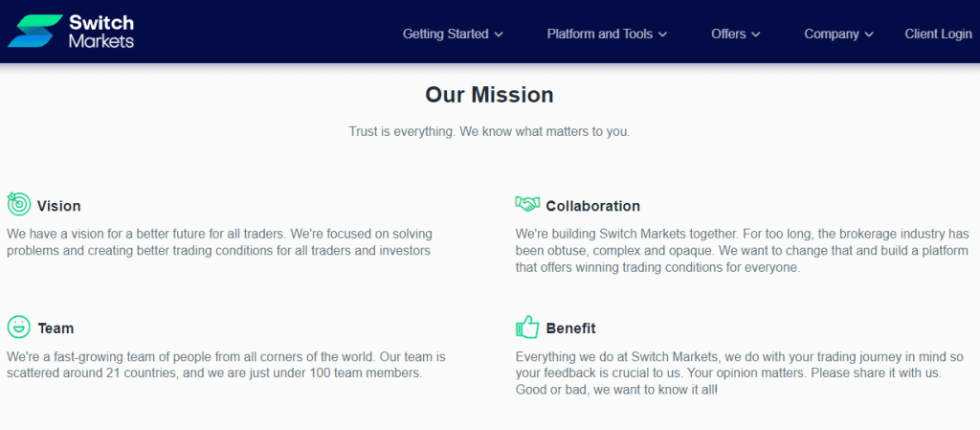Open the Platform and Tools menu
This screenshot has width=980, height=430.
[x=600, y=34]
